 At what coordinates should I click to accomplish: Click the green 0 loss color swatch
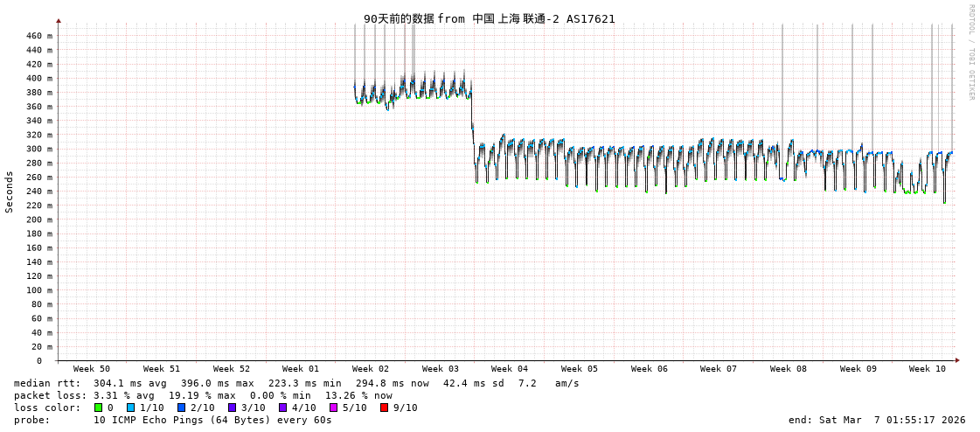pos(99,408)
